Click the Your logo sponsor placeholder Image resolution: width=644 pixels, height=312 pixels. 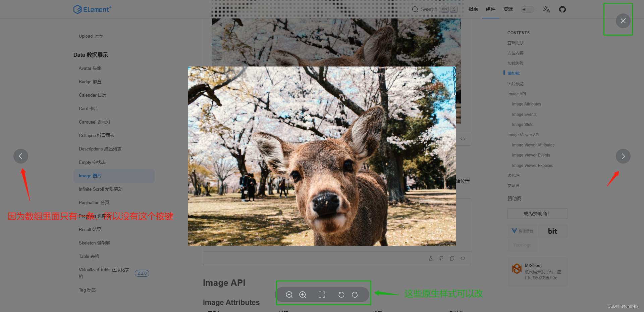(522, 245)
